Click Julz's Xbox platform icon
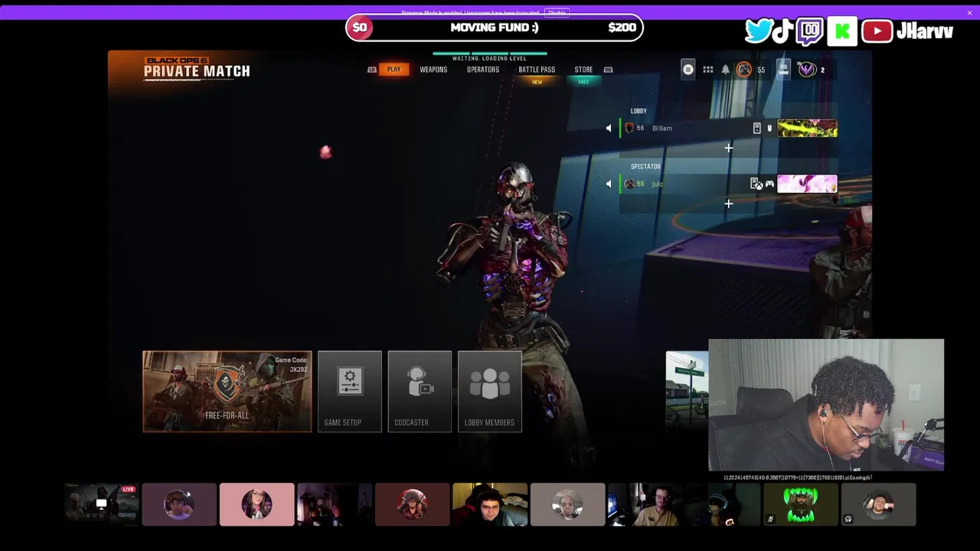Image resolution: width=980 pixels, height=551 pixels. click(756, 184)
